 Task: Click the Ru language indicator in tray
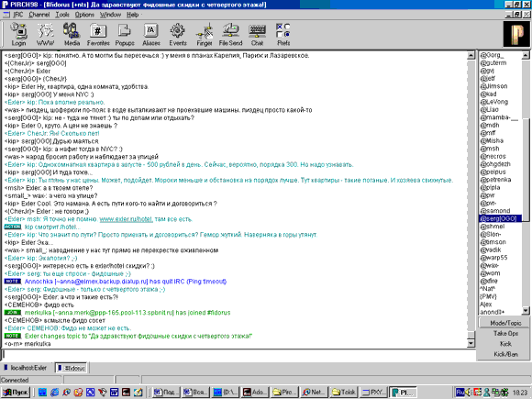(x=460, y=393)
